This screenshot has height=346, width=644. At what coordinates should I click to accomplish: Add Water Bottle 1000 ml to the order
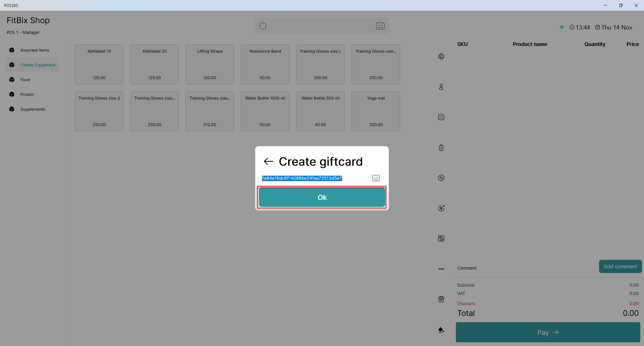tap(265, 111)
